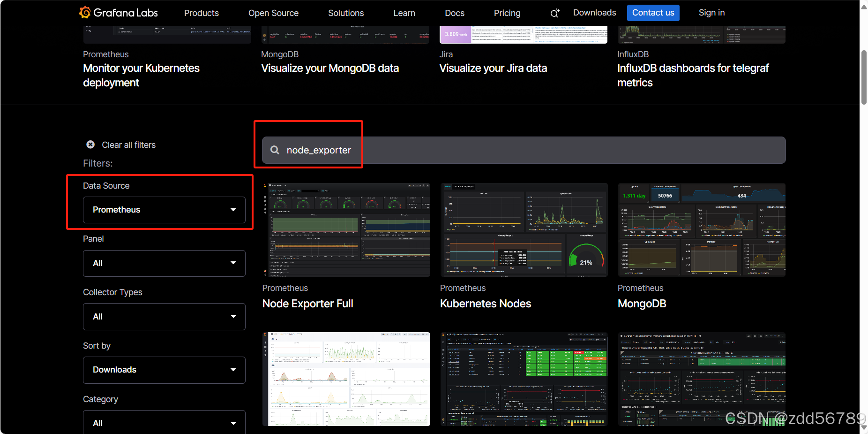Navigate to the Docs section
Viewport: 868px width, 434px height.
(x=454, y=13)
